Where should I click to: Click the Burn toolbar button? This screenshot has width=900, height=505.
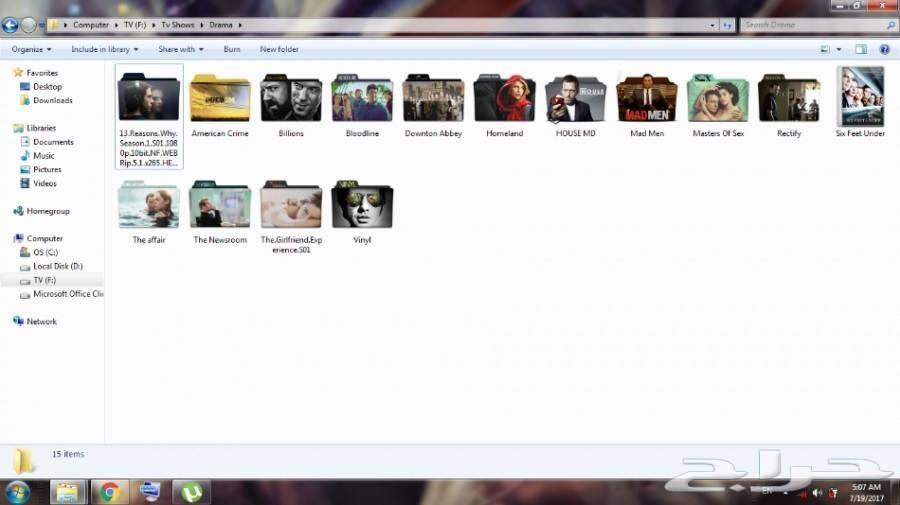(x=232, y=49)
